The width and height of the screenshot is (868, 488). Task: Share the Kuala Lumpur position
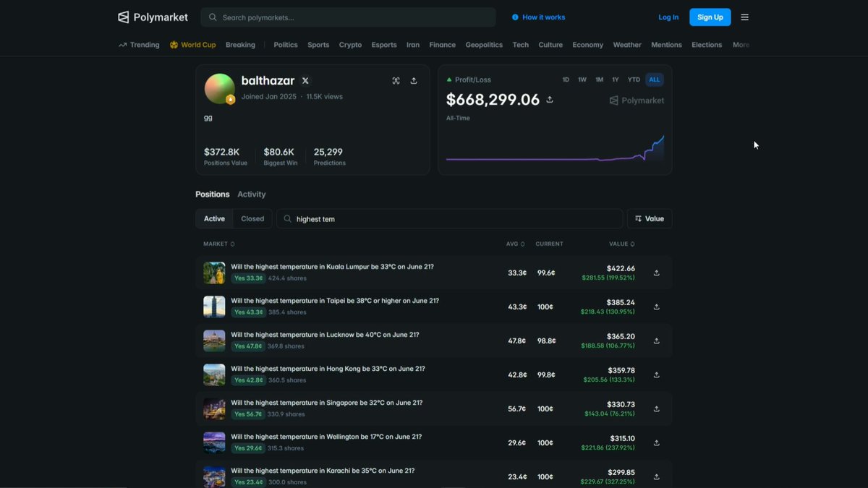coord(657,273)
